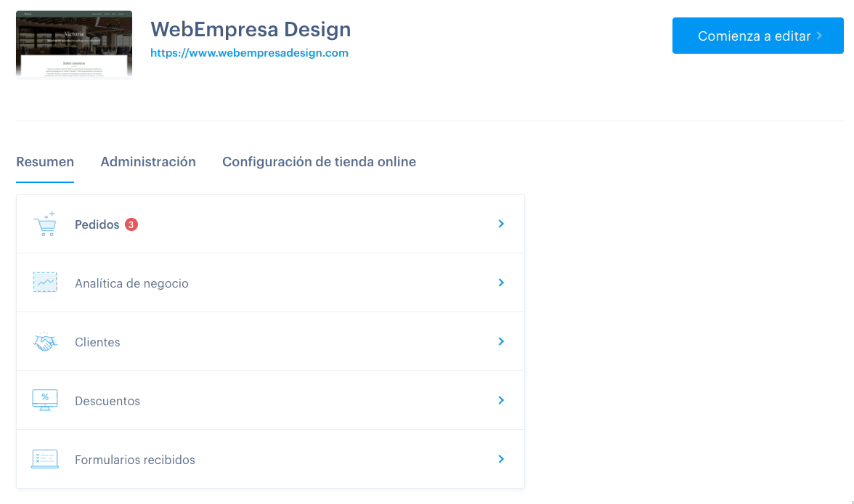Open the Pedidos label
This screenshot has width=854, height=504.
pyautogui.click(x=97, y=224)
